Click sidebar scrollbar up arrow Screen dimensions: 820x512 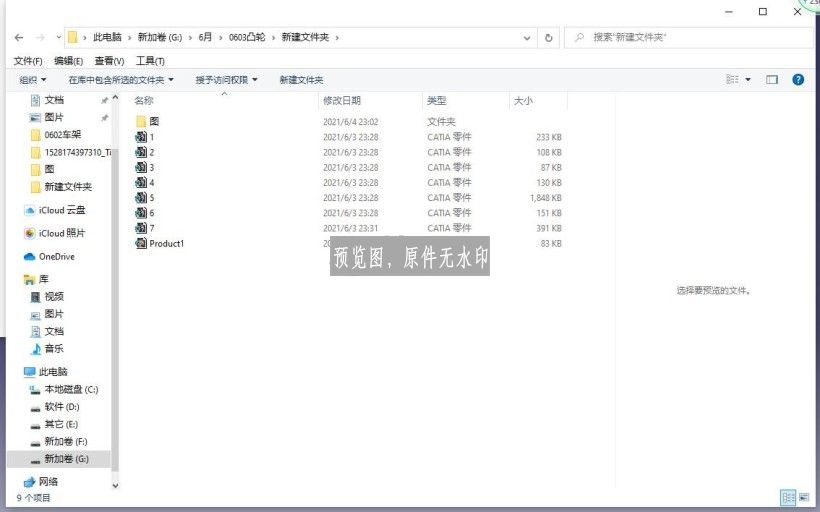click(x=116, y=98)
